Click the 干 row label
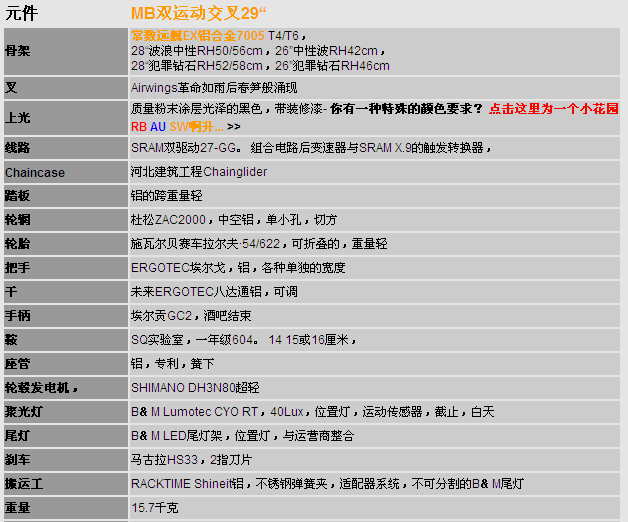628x522 pixels. (x=11, y=292)
